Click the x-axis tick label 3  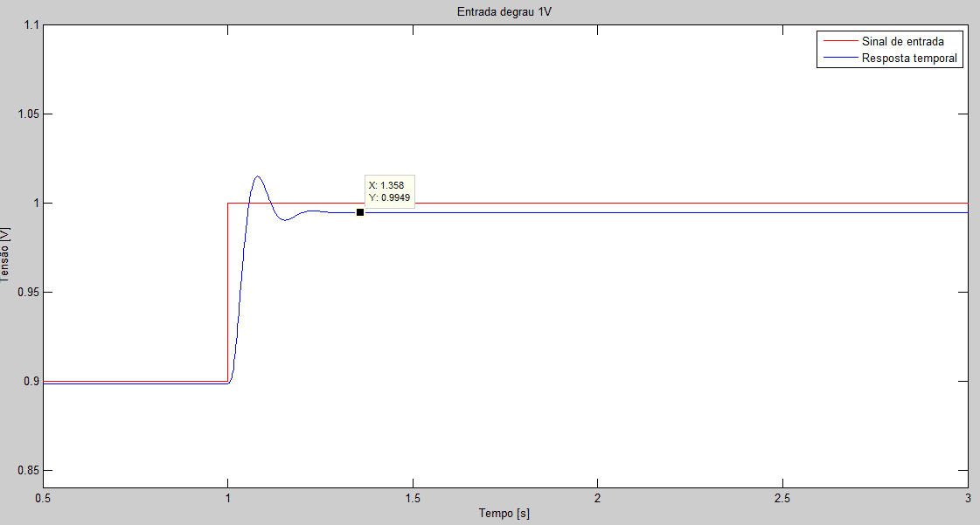(x=967, y=497)
